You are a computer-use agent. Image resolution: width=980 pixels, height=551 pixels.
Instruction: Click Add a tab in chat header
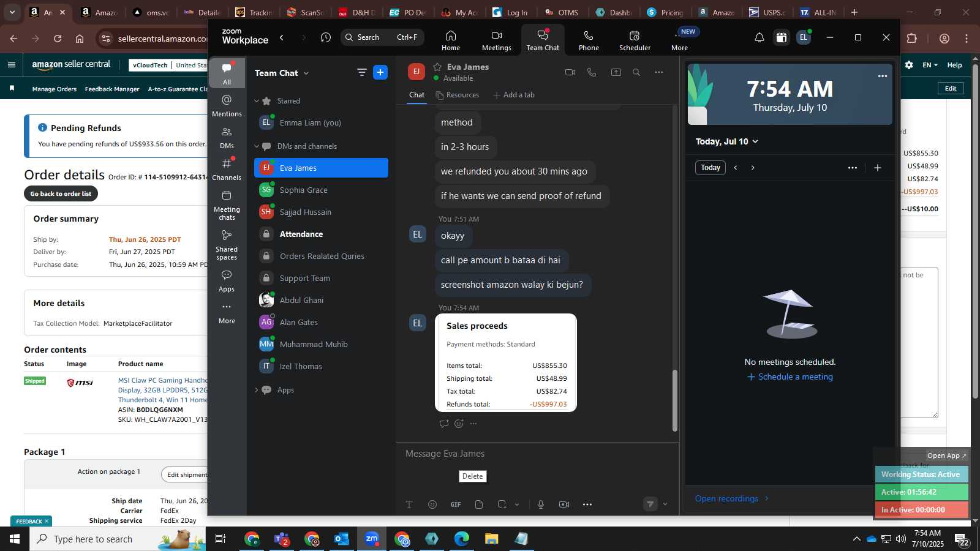tap(514, 95)
